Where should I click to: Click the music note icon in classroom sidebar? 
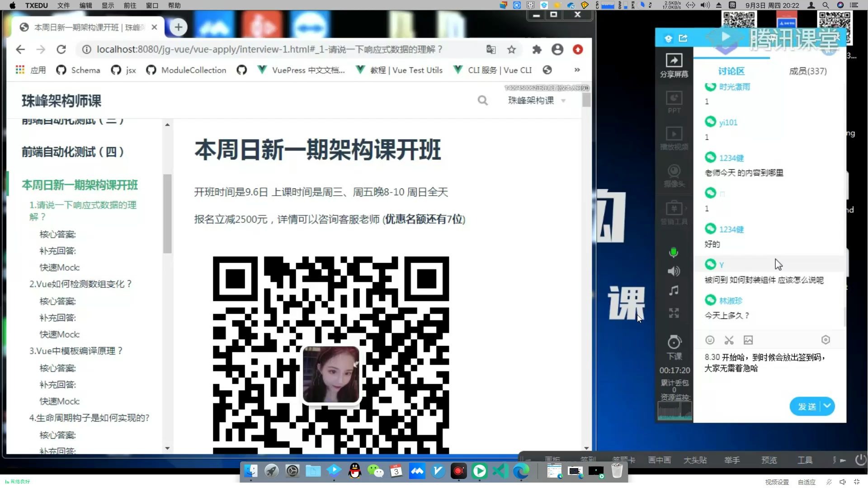674,291
